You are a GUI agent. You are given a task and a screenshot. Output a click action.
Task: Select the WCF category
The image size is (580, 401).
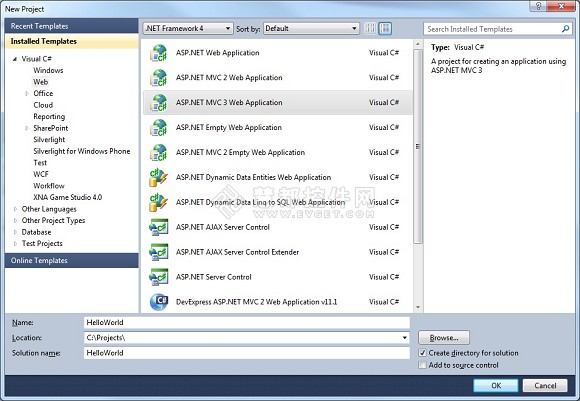[41, 174]
